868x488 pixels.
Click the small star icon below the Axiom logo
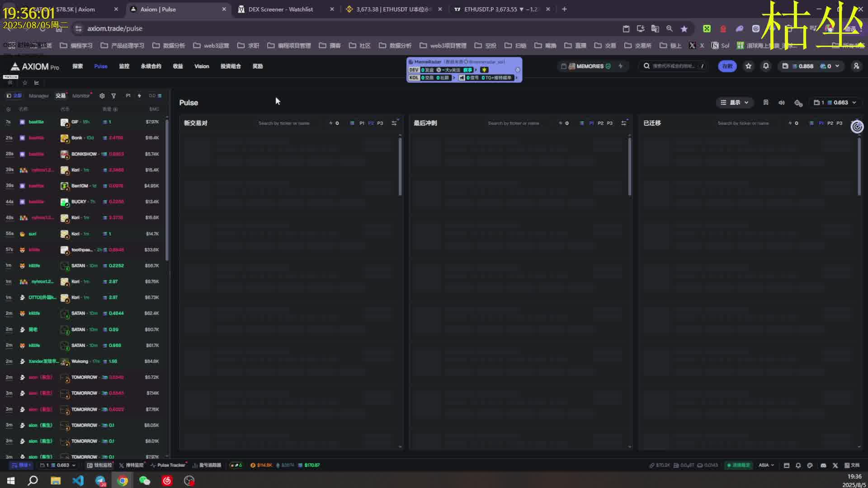(25, 83)
